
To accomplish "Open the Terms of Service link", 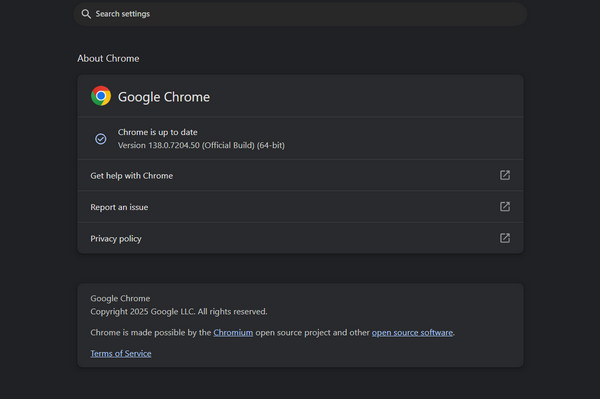I will coord(121,353).
